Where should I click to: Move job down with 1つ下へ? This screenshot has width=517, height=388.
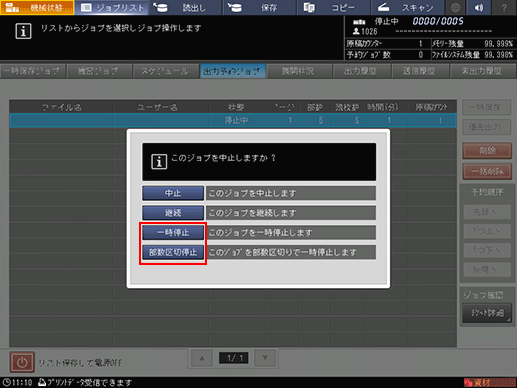[487, 250]
